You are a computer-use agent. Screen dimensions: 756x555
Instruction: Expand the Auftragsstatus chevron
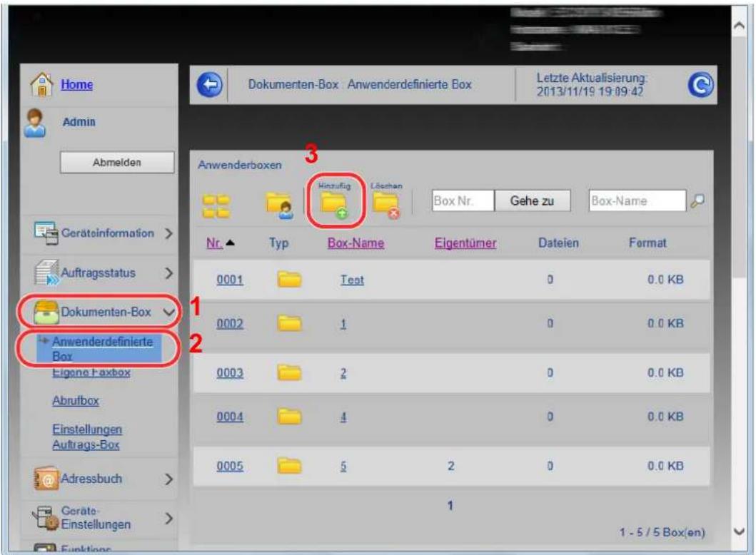[x=168, y=273]
